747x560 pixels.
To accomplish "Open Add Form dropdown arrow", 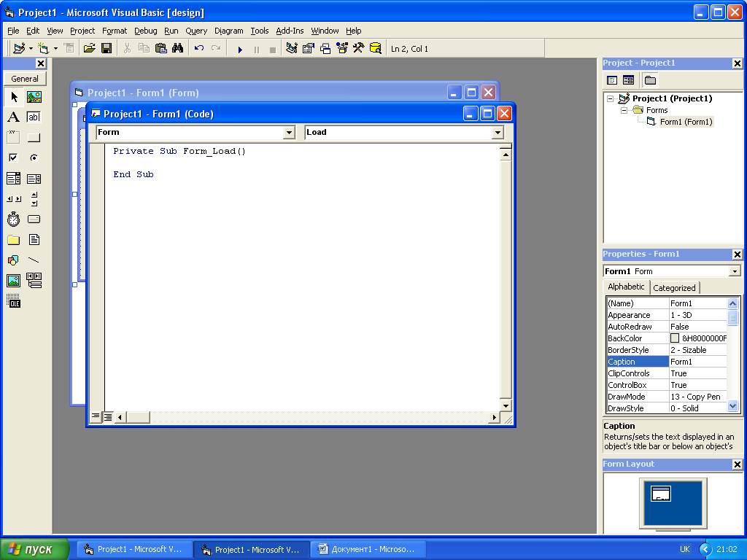I will coord(55,48).
